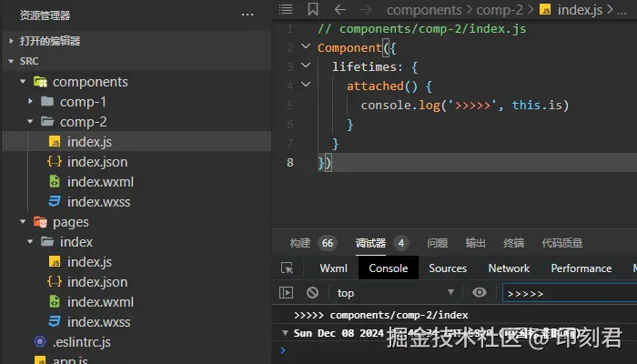
Task: Clear the console with the ban icon
Action: point(312,292)
